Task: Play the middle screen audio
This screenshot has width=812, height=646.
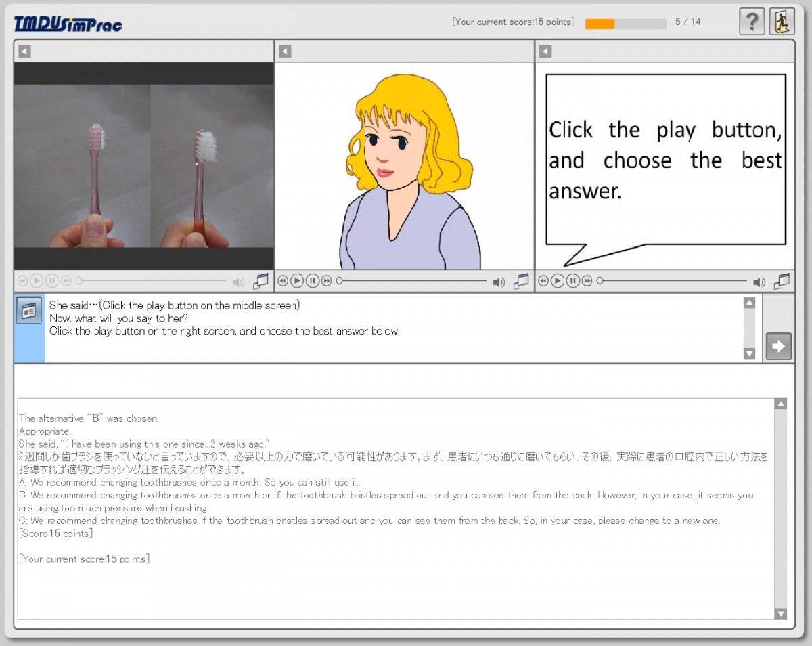Action: (x=297, y=281)
